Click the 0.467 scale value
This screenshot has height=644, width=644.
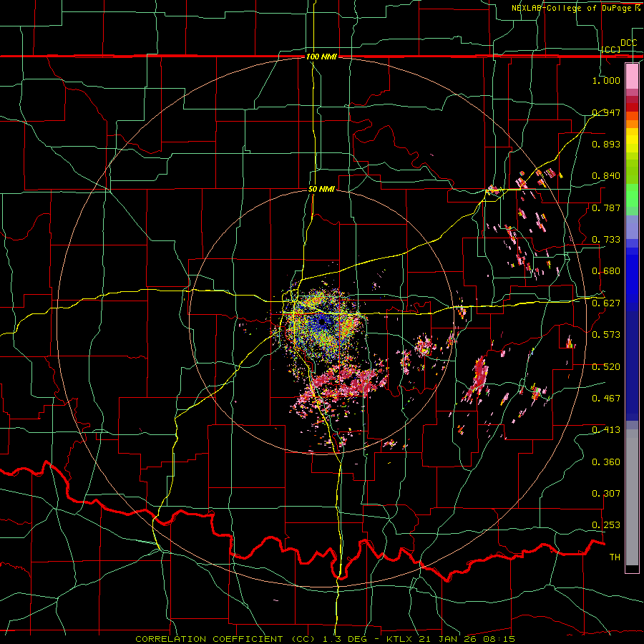pos(606,399)
